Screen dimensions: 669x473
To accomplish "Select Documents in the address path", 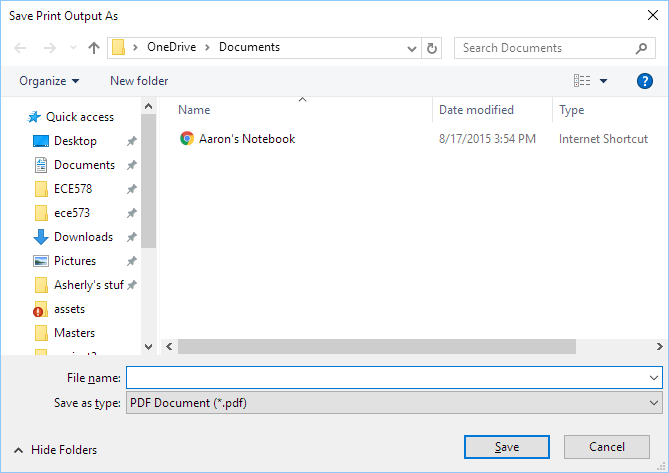I will click(x=249, y=47).
